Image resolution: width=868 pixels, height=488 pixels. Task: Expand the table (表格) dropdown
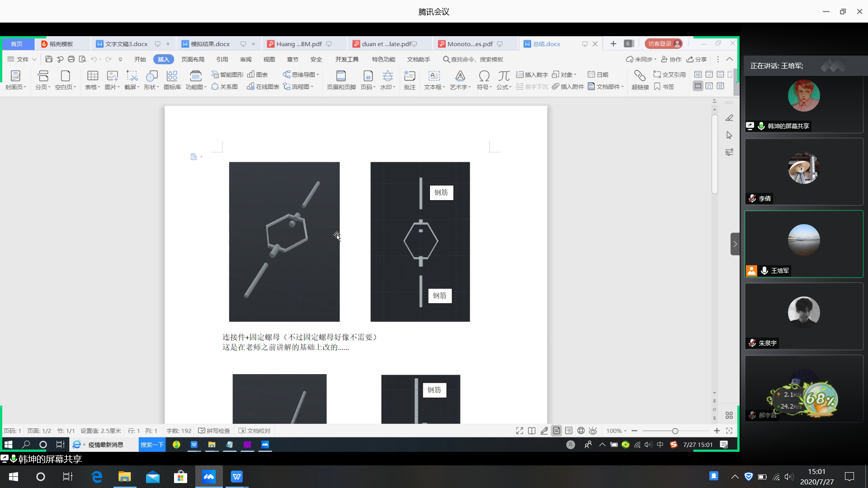tap(93, 87)
